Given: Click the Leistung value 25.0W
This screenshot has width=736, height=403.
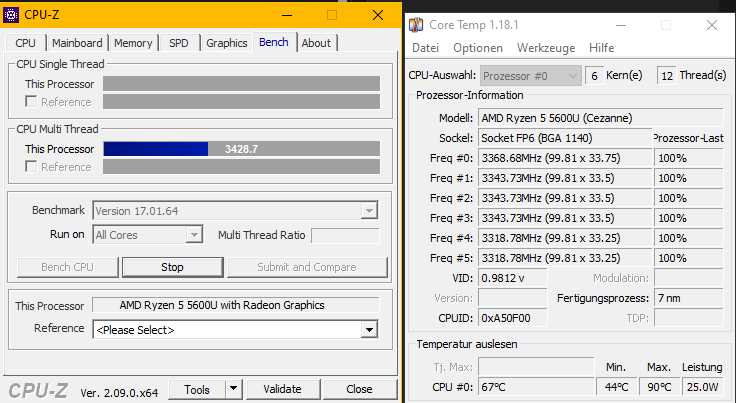Looking at the screenshot, I should click(x=702, y=387).
